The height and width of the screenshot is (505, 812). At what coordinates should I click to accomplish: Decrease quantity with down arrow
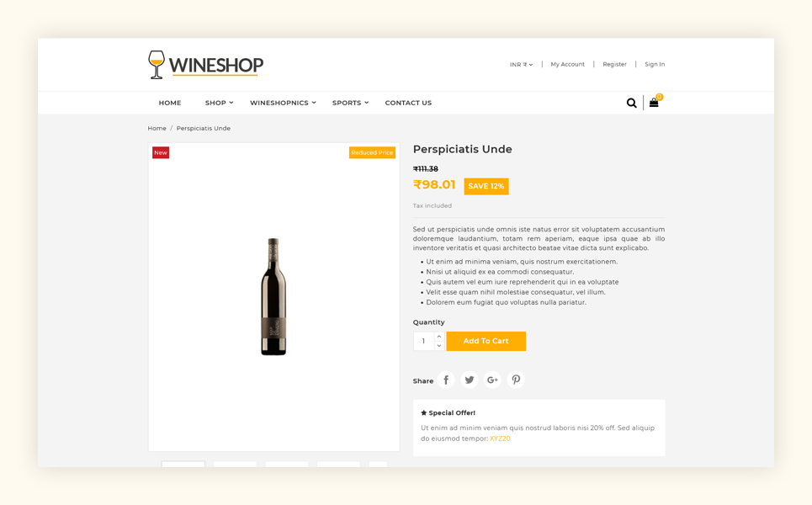point(439,345)
